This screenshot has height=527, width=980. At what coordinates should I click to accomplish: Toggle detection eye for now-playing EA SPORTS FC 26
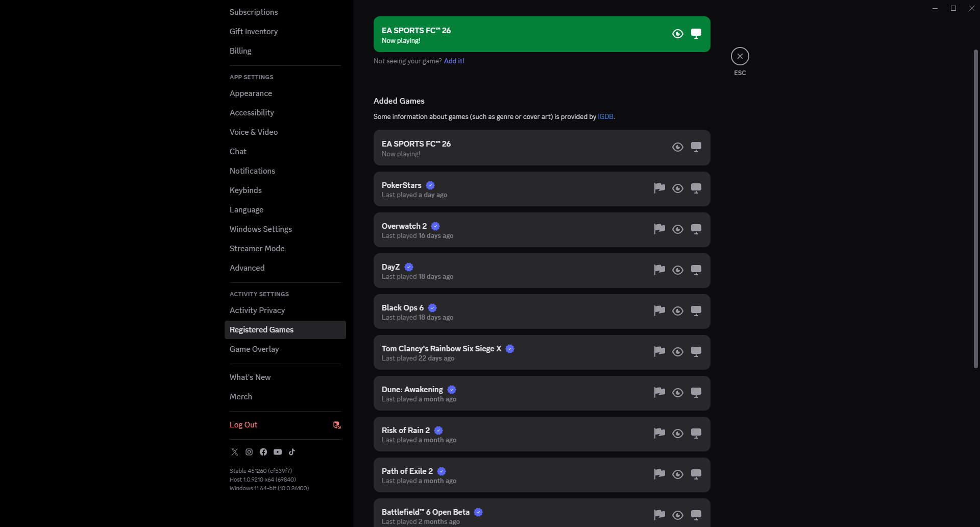(x=678, y=34)
